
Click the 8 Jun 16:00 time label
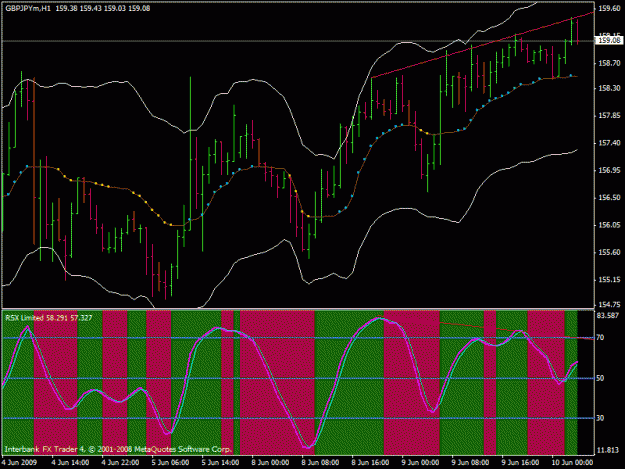[370, 463]
